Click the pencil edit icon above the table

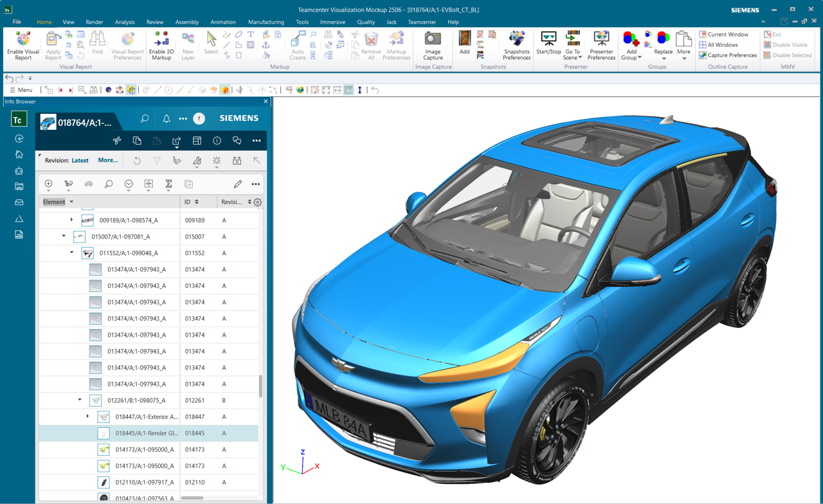[x=237, y=184]
